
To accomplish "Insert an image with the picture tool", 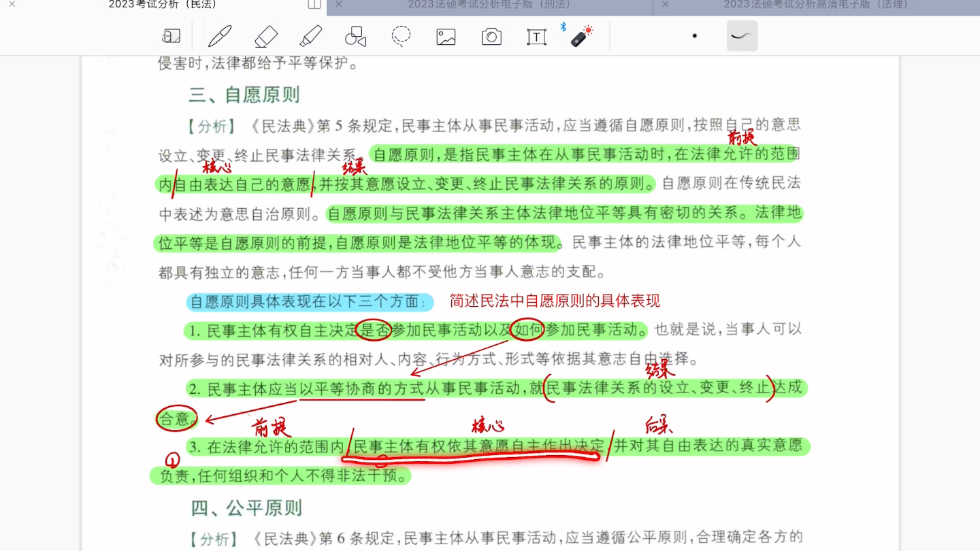I will tap(446, 37).
